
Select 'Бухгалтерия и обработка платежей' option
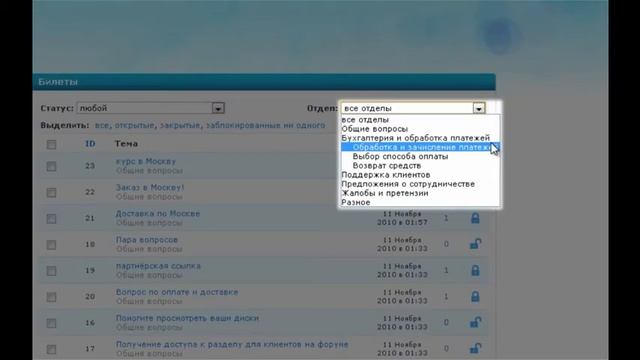420,138
